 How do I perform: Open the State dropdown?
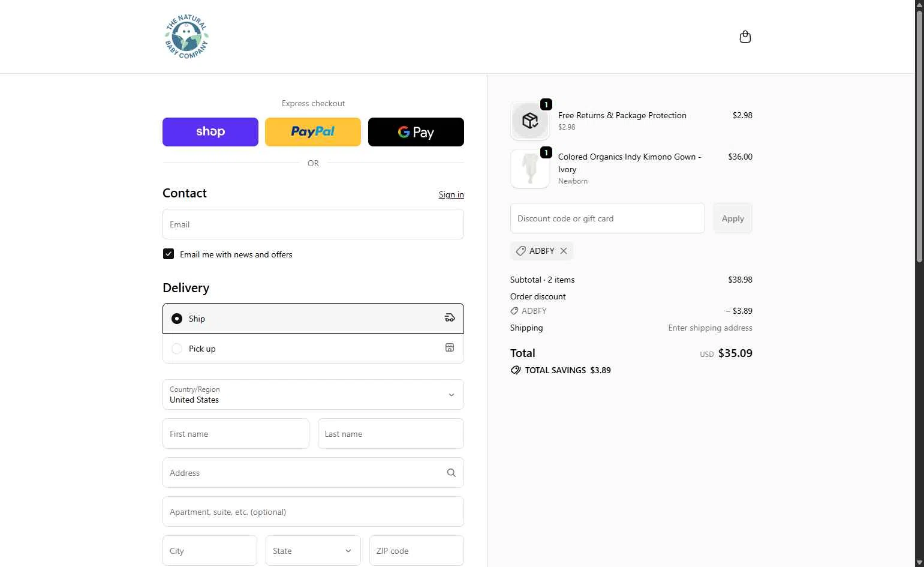click(313, 550)
